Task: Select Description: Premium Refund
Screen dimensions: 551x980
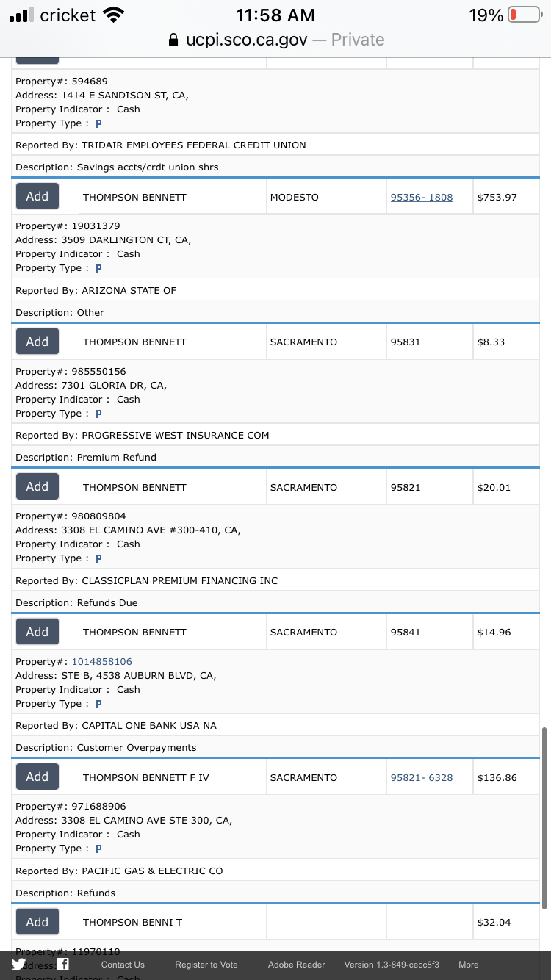Action: pyautogui.click(x=86, y=457)
